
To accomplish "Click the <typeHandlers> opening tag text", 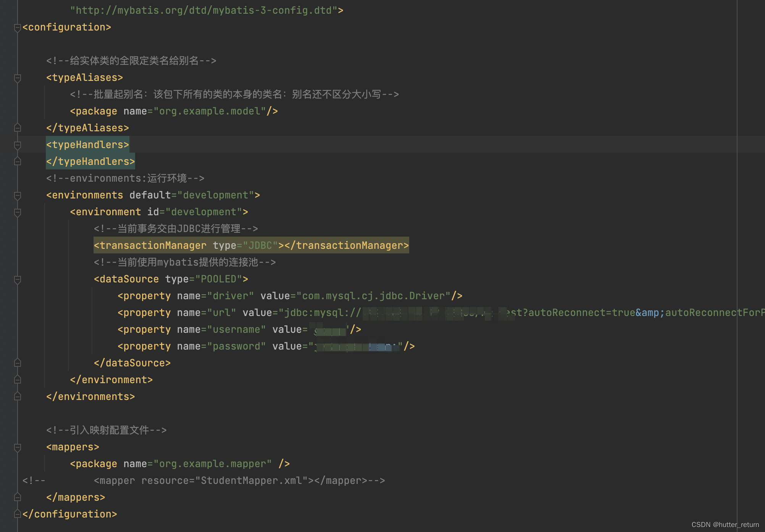I will click(87, 145).
